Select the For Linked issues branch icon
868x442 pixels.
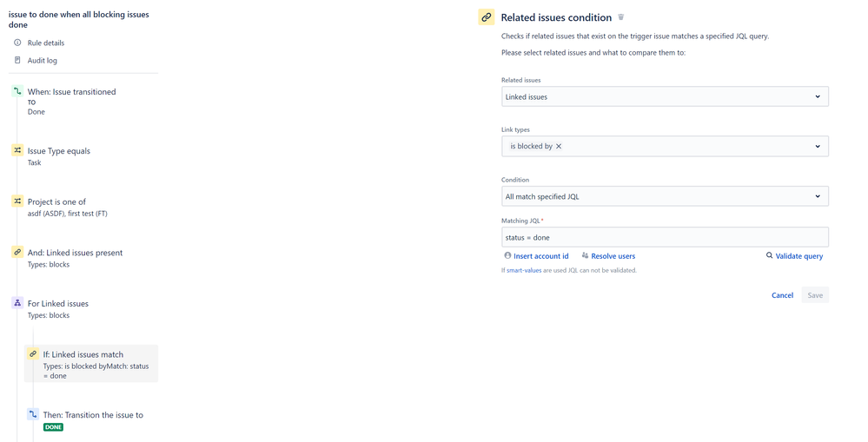[x=17, y=302]
